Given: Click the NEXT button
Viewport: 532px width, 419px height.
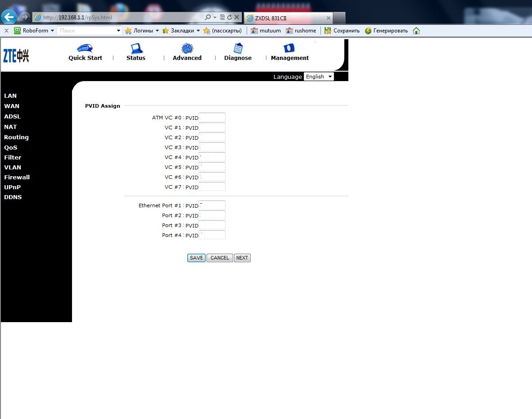Looking at the screenshot, I should (242, 258).
